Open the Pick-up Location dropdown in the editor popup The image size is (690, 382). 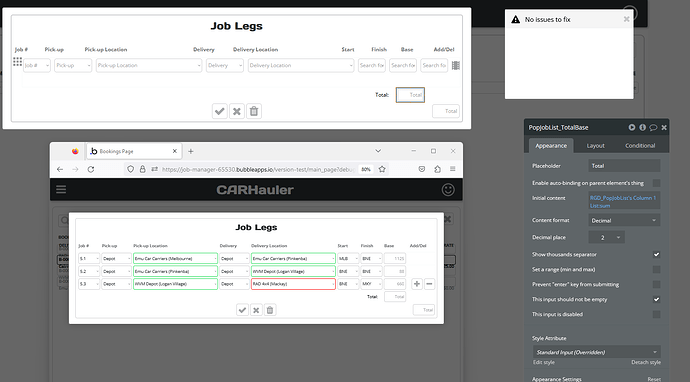(x=149, y=65)
